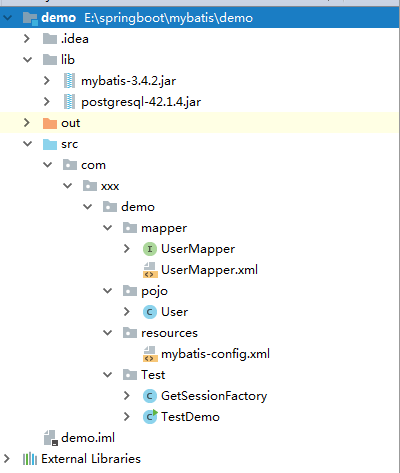The width and height of the screenshot is (400, 473).
Task: Click the mybatis-3.4.2.jar archive icon
Action: 69,81
